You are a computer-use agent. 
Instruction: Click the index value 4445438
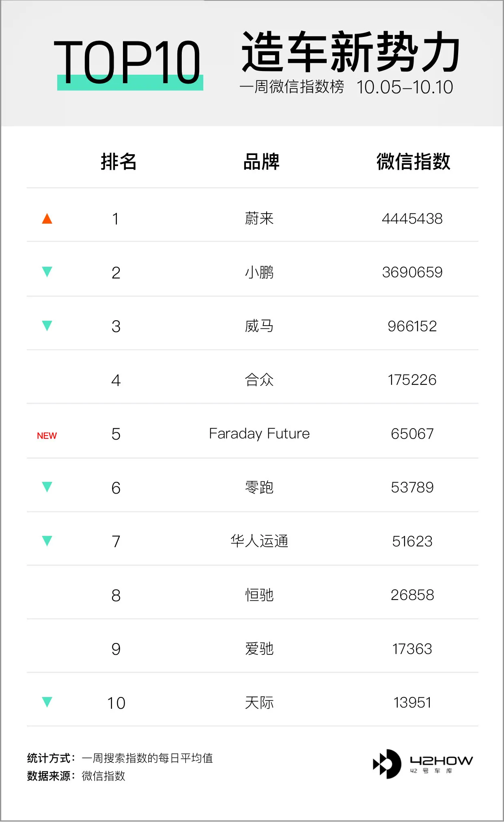(x=412, y=219)
